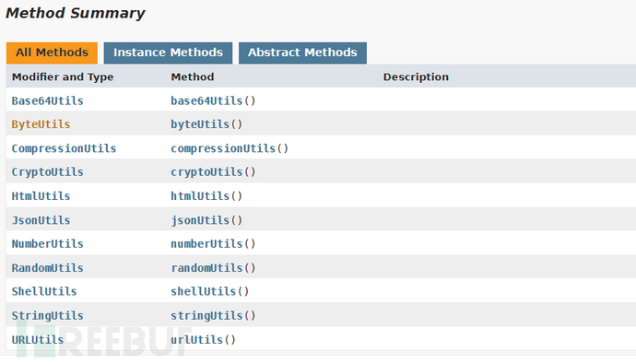This screenshot has width=636, height=364.
Task: Open the CryptoUtils type link
Action: click(47, 172)
